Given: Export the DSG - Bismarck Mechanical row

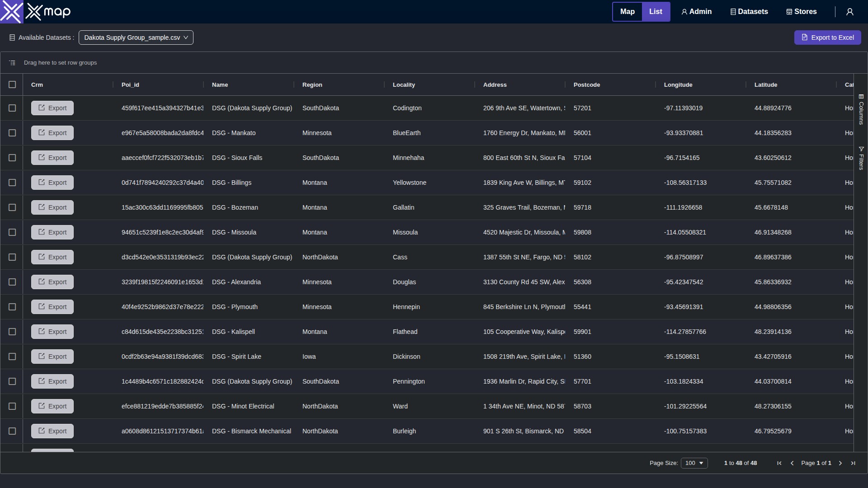Looking at the screenshot, I should point(52,431).
